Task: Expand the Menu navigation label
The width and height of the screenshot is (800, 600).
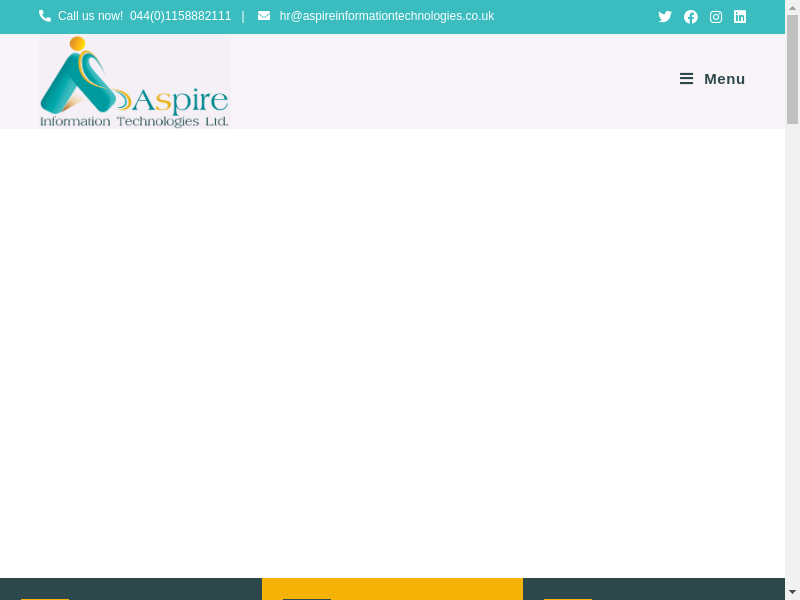Action: tap(724, 79)
